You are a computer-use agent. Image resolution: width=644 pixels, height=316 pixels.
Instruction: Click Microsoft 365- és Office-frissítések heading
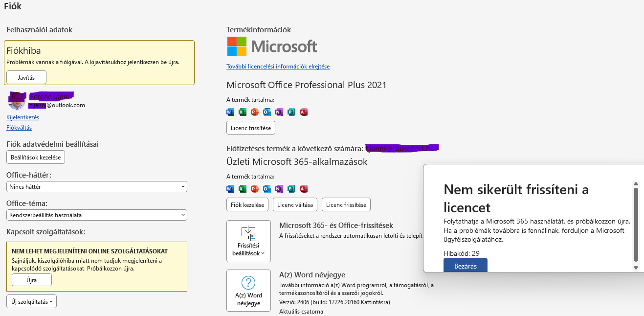pyautogui.click(x=336, y=226)
